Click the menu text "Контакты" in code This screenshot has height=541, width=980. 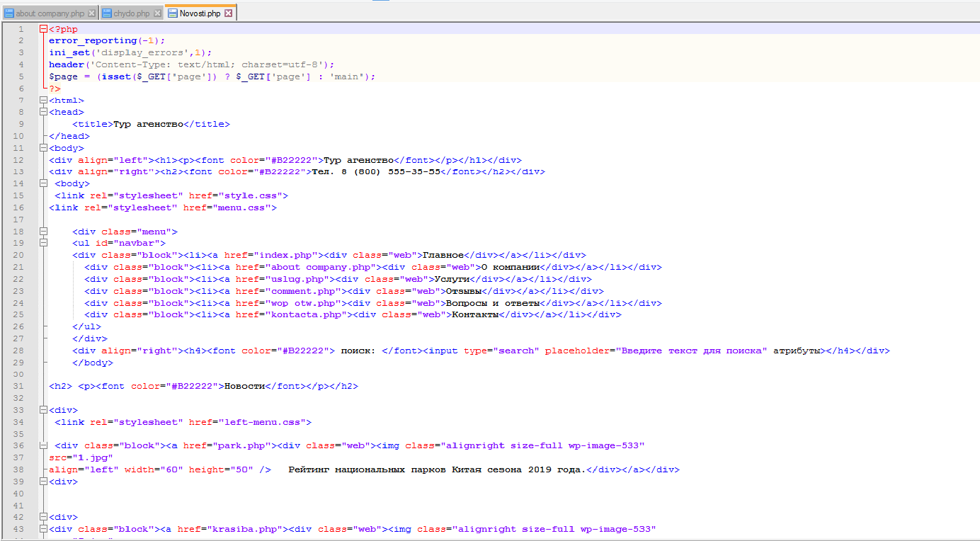[x=475, y=314]
